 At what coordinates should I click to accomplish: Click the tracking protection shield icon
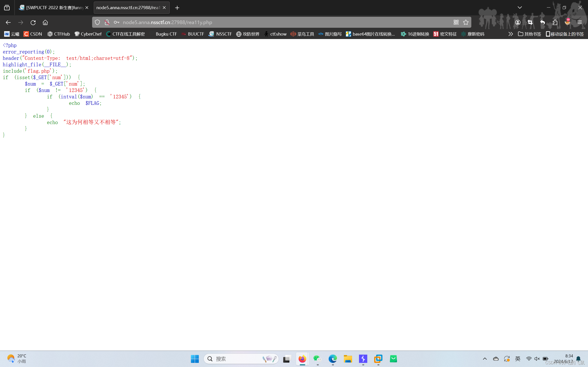(97, 22)
